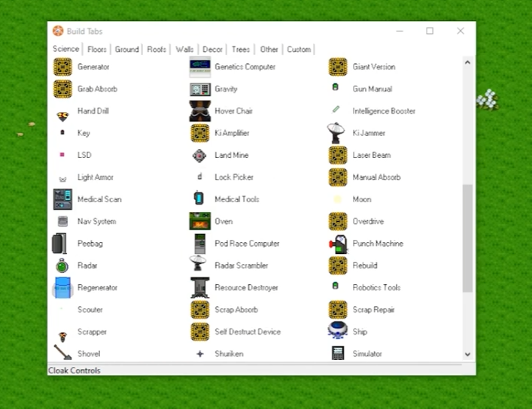The height and width of the screenshot is (409, 532).
Task: Select the Moon label
Action: (x=362, y=199)
